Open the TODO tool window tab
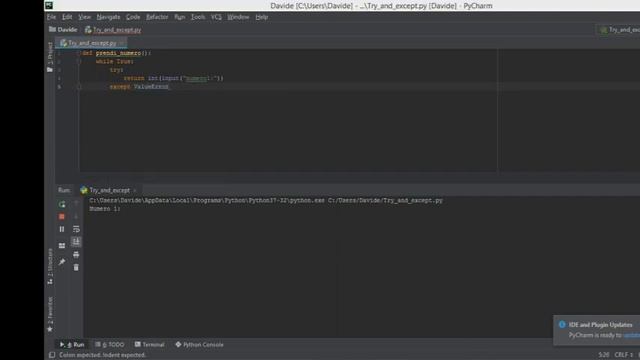The width and height of the screenshot is (640, 360). pyautogui.click(x=110, y=345)
